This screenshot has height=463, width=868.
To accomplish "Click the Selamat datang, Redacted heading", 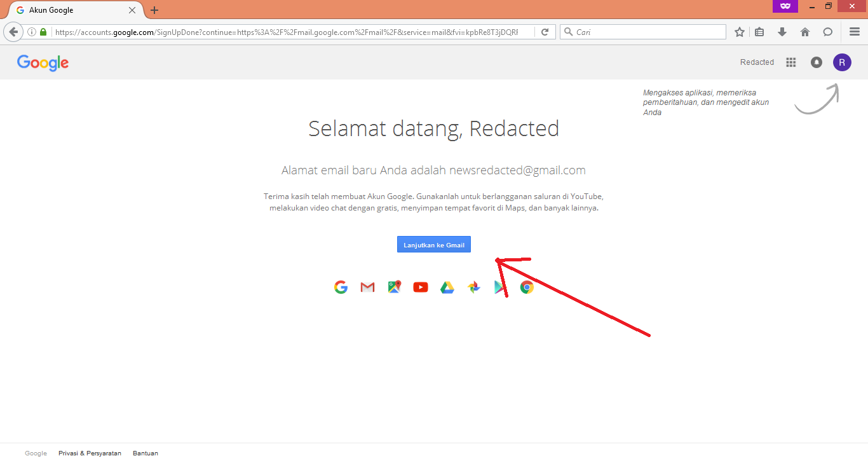I will [434, 128].
